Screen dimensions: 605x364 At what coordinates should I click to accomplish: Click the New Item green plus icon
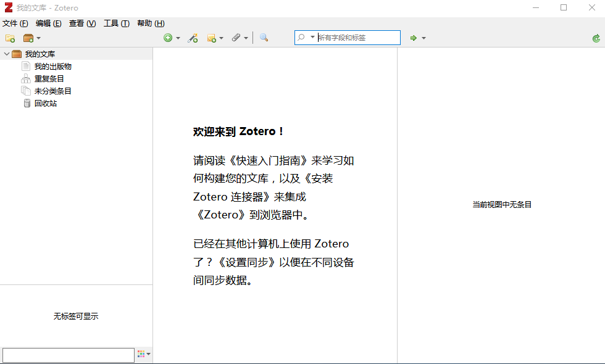click(x=169, y=38)
